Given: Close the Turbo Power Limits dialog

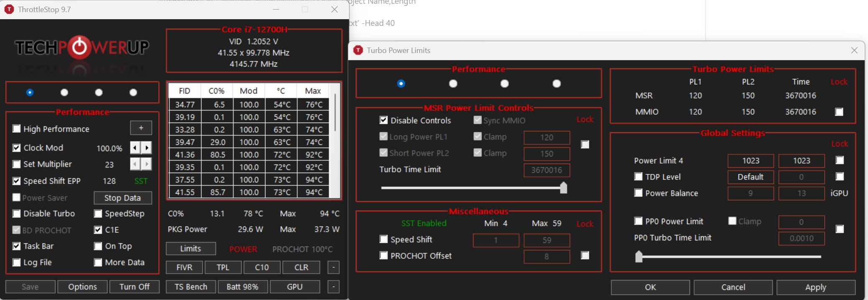Looking at the screenshot, I should (854, 50).
